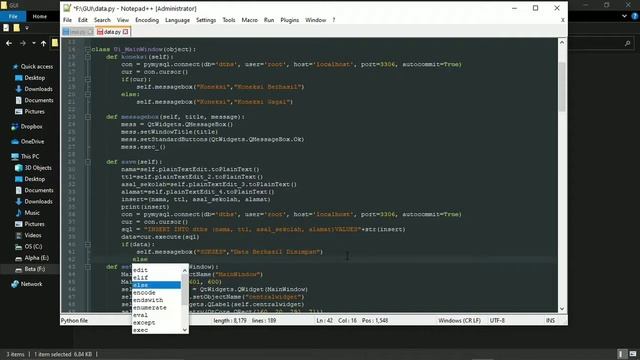Open the ? help menu
The width and height of the screenshot is (640, 360).
pos(333,20)
